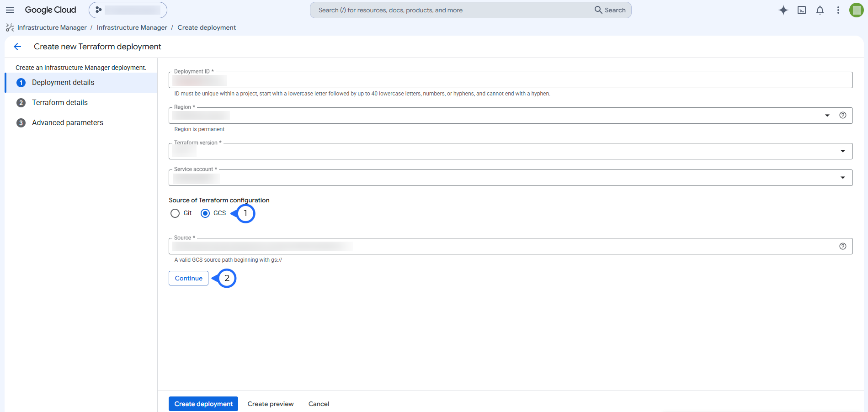The height and width of the screenshot is (412, 868).
Task: Open the project selector dropdown
Action: click(x=128, y=10)
